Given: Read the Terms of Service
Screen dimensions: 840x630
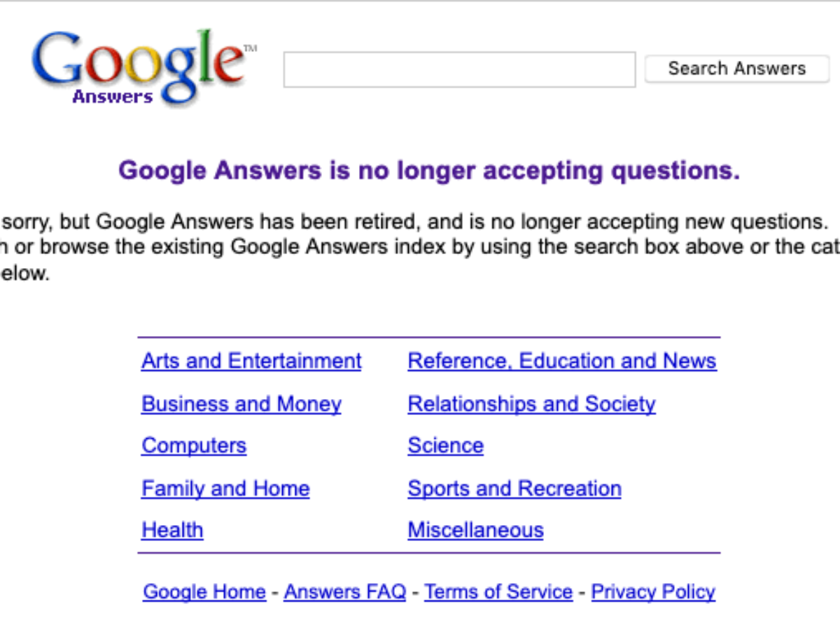Looking at the screenshot, I should tap(498, 592).
